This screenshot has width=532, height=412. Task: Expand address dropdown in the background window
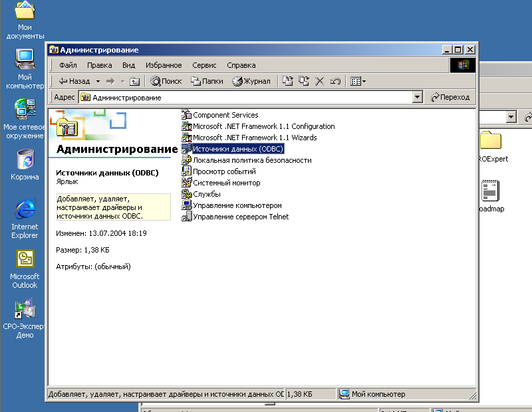click(511, 118)
